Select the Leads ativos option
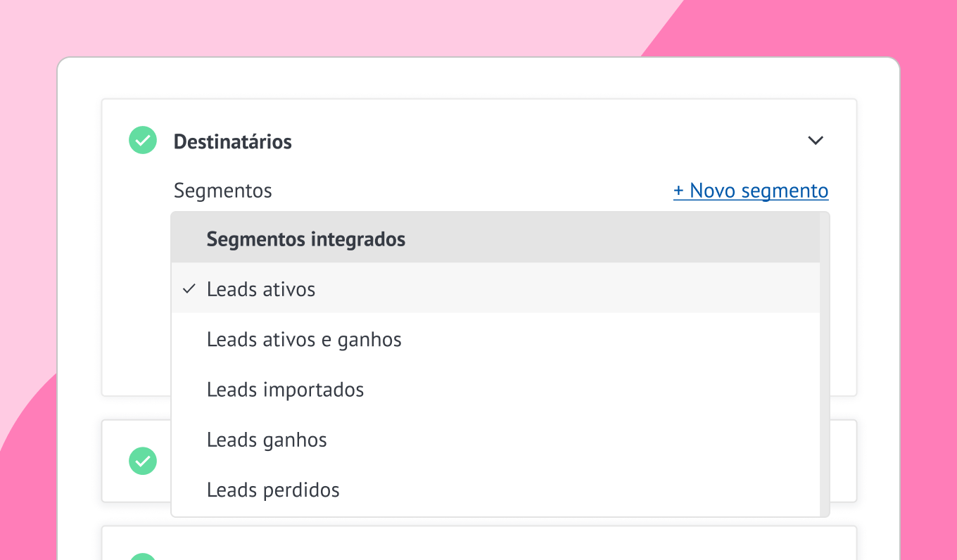The image size is (957, 560). click(x=261, y=289)
